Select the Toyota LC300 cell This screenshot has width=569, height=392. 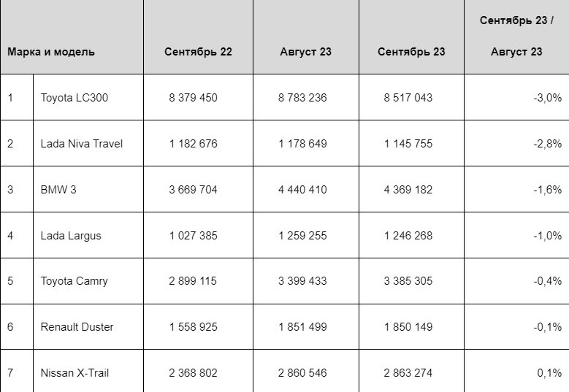click(75, 98)
